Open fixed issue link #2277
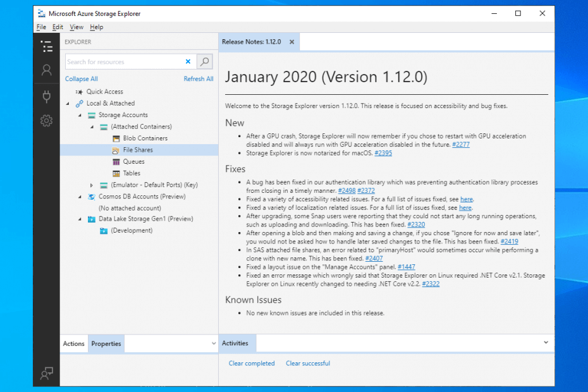Viewport: 588px width, 392px height. 461,144
